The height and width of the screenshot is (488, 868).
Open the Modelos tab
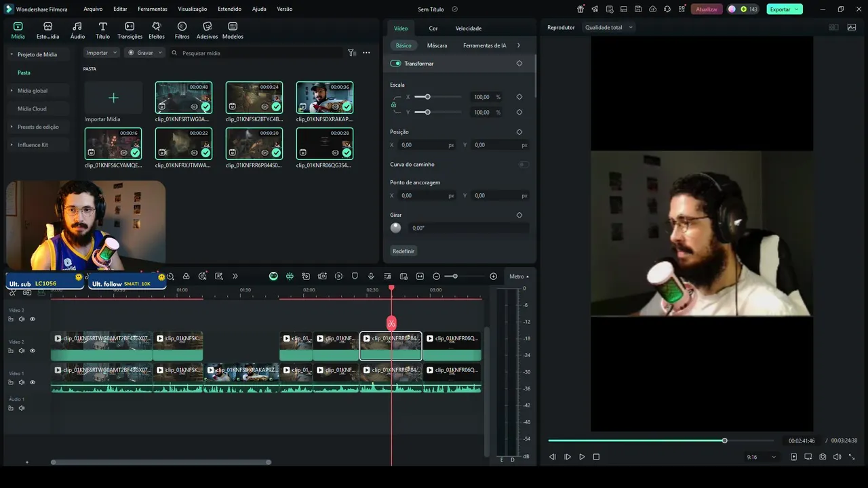click(233, 30)
